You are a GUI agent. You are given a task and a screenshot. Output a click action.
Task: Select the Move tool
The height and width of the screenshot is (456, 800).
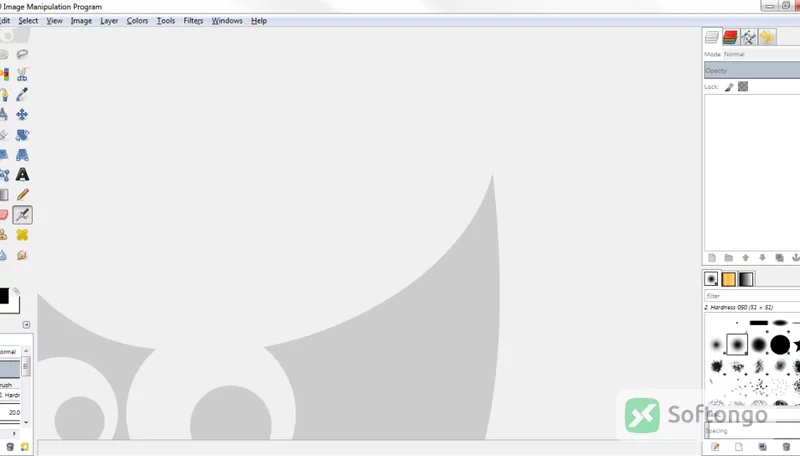tap(22, 114)
